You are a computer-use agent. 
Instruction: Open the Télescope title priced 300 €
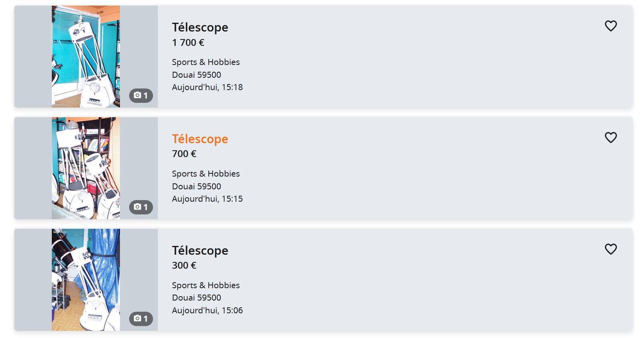point(200,251)
